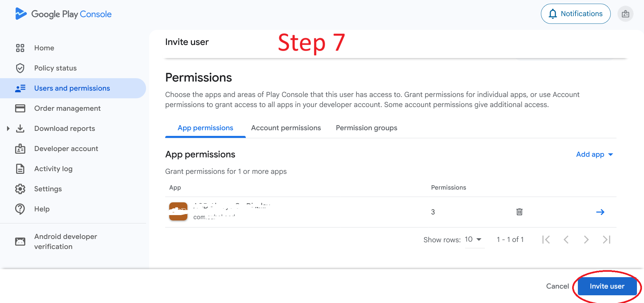Go to next page of results
The image size is (644, 303).
point(586,240)
